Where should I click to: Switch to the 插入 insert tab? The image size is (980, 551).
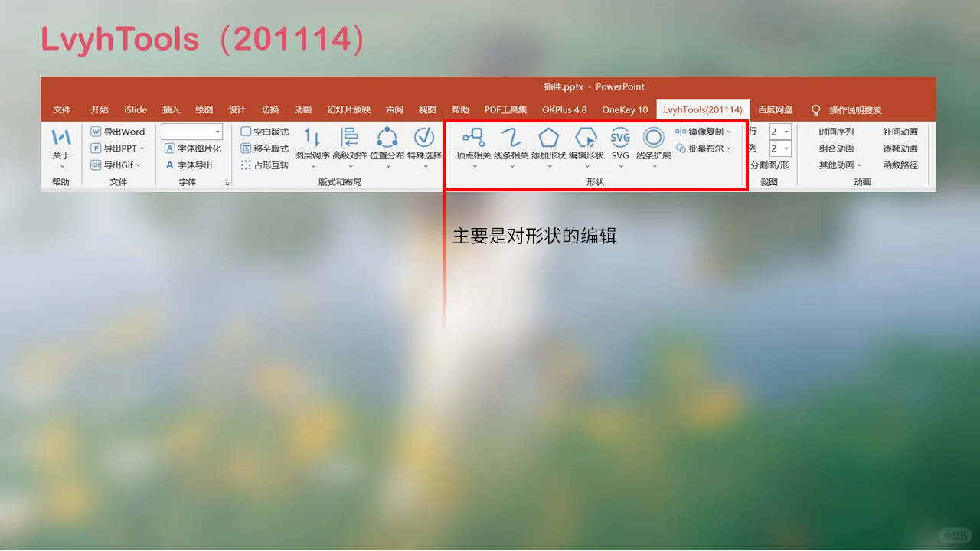pyautogui.click(x=171, y=110)
